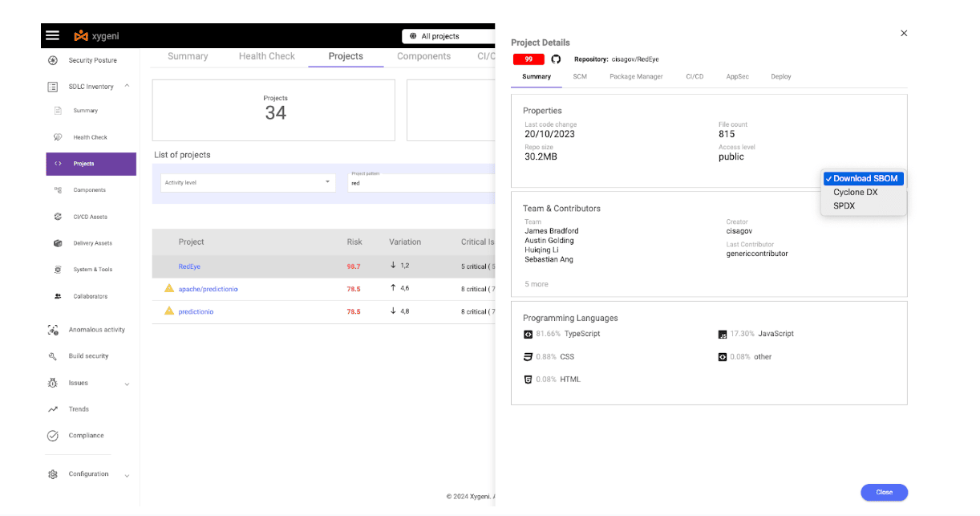Select the Cyclone DX option
Image resolution: width=980 pixels, height=516 pixels.
point(856,193)
